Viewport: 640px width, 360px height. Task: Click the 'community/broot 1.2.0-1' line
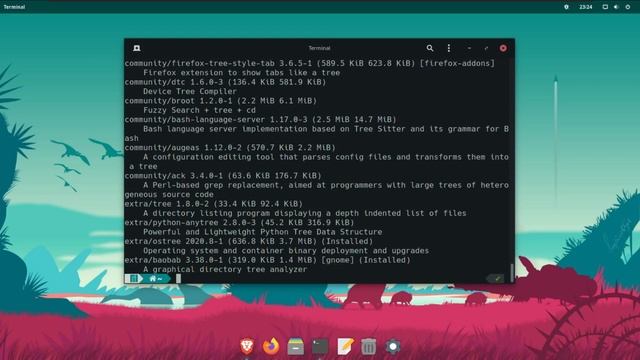click(221, 101)
